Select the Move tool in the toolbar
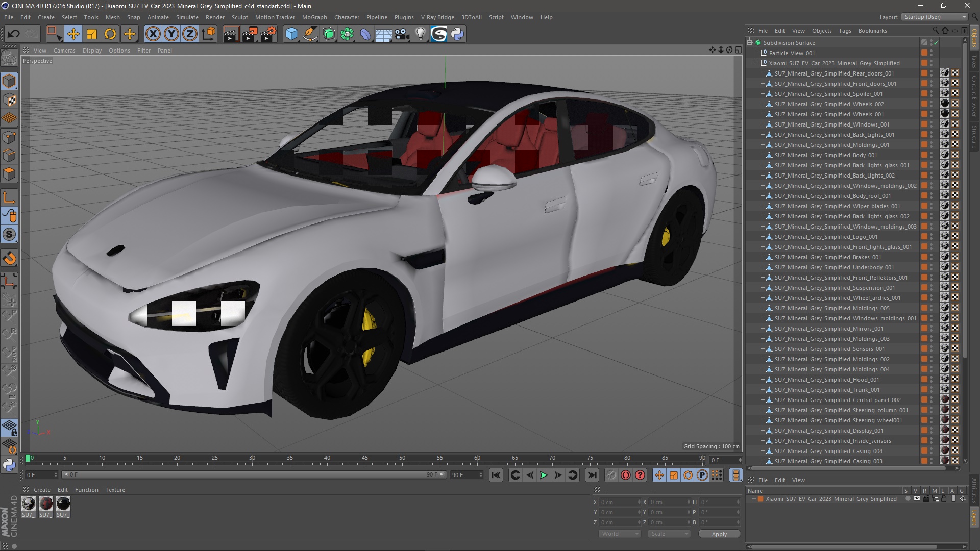Viewport: 980px width, 551px height. click(x=73, y=34)
